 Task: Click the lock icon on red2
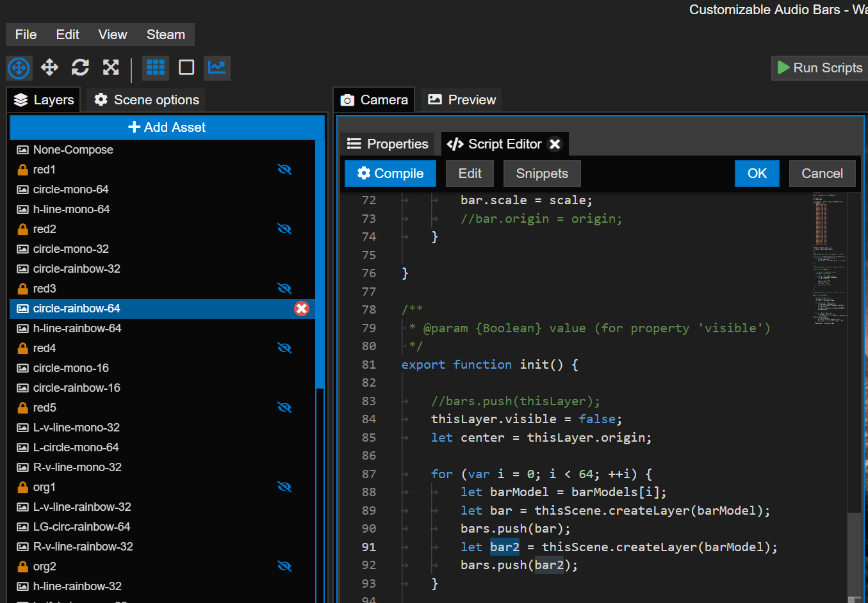point(22,229)
